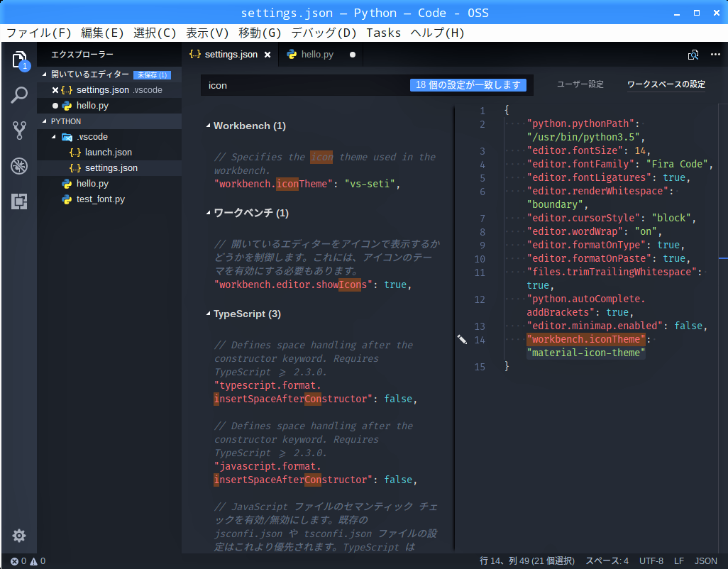
Task: Change file encoding UTF-8 in status bar
Action: pyautogui.click(x=651, y=561)
